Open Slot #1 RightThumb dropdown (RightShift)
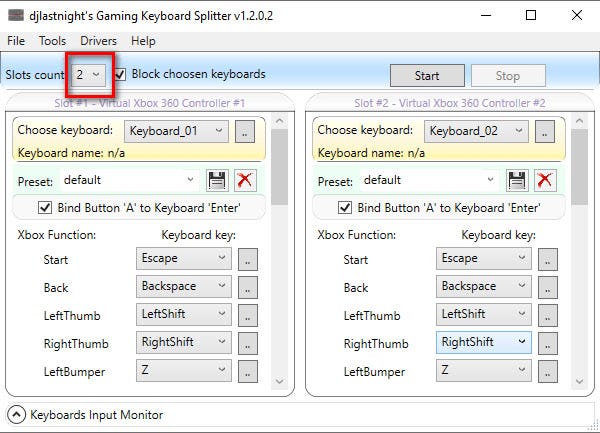The width and height of the screenshot is (600, 433). point(184,342)
